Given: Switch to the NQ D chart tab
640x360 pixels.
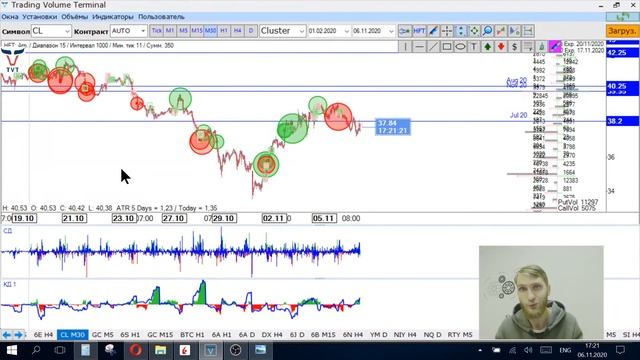Looking at the screenshot, I should [432, 335].
